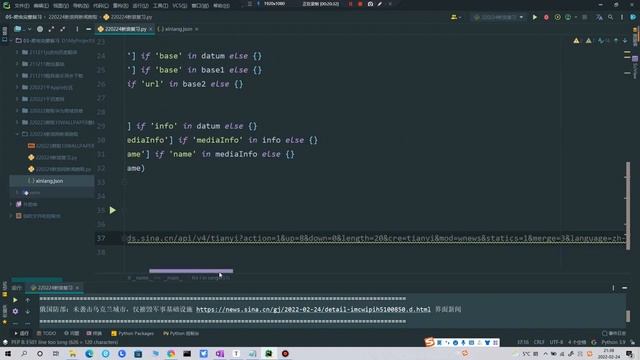Close the xinlang.json editor tab
Viewport: 640px width, 360px height.
pyautogui.click(x=197, y=29)
